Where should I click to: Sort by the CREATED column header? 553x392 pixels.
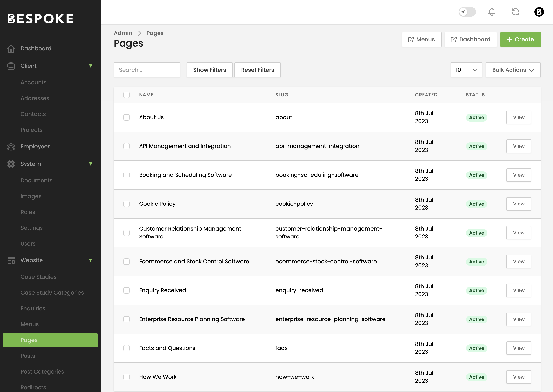click(426, 95)
